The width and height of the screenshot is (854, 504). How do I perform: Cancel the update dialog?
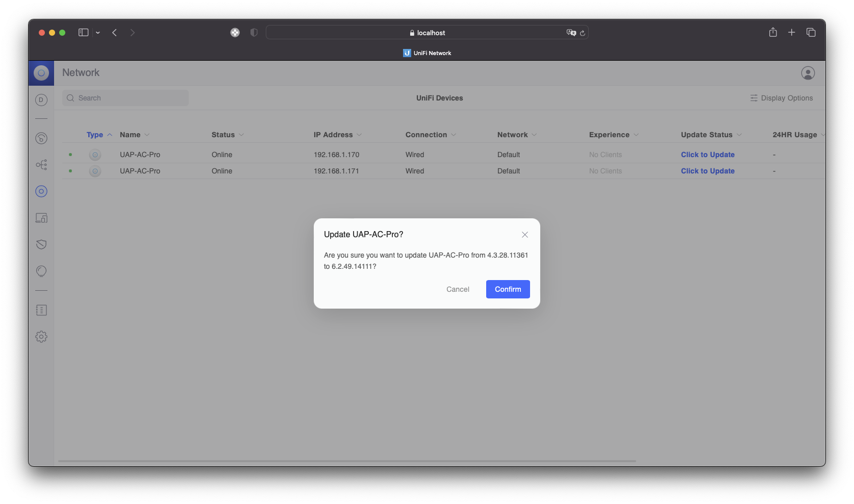tap(458, 289)
